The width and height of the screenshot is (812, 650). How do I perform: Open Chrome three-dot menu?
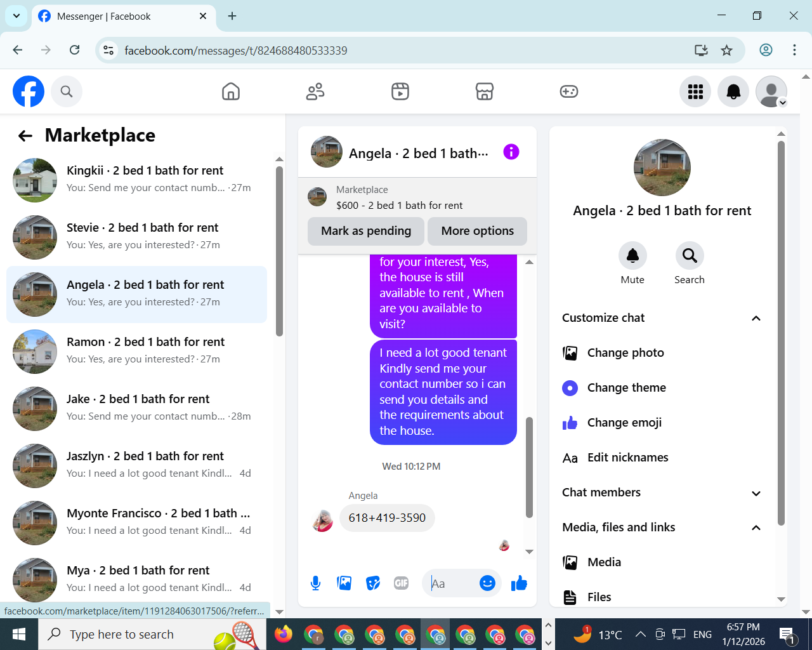[794, 50]
